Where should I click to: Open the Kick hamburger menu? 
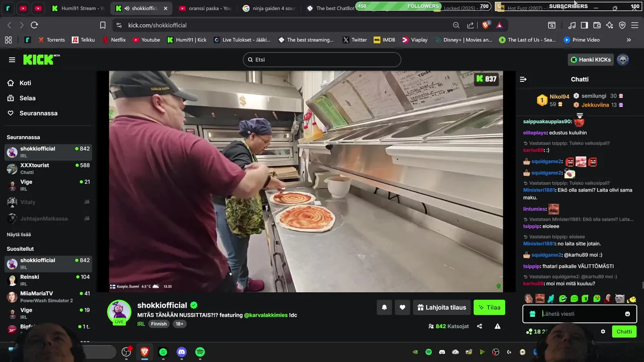click(12, 60)
